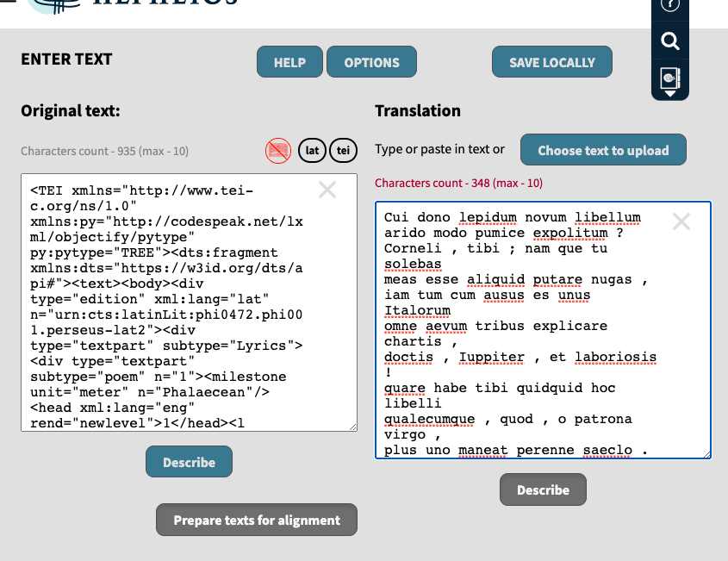
Task: Click Prepare texts for alignment
Action: click(x=256, y=520)
